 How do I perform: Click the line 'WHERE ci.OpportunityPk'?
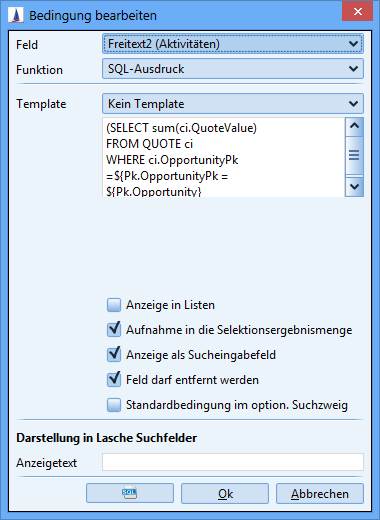coord(172,160)
